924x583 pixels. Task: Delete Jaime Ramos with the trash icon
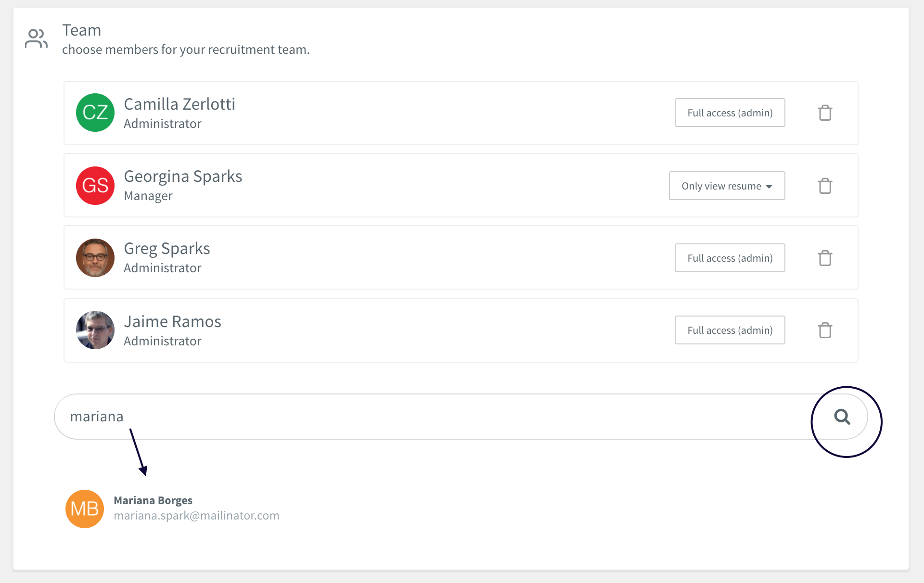coord(825,330)
